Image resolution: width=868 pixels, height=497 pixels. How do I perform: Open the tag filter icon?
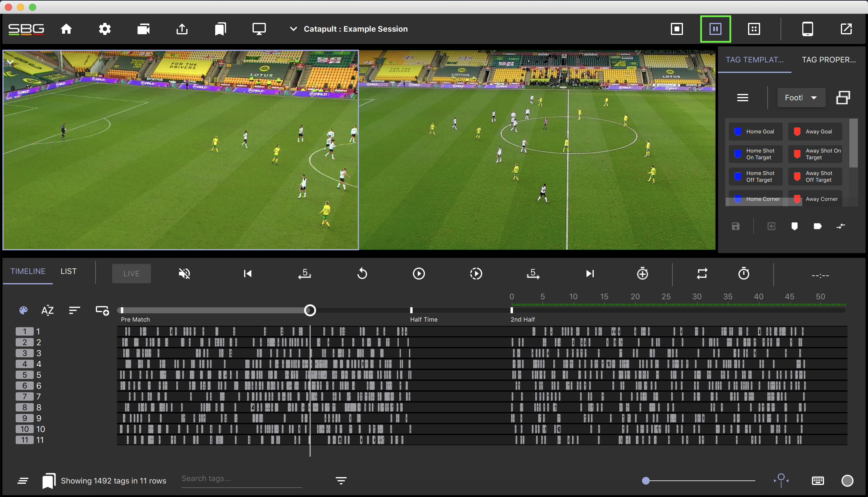click(x=341, y=481)
